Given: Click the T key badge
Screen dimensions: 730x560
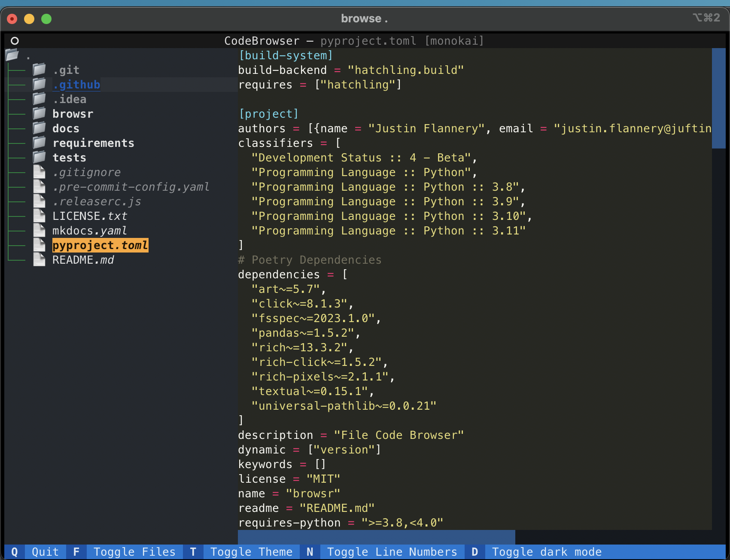Looking at the screenshot, I should pyautogui.click(x=193, y=552).
